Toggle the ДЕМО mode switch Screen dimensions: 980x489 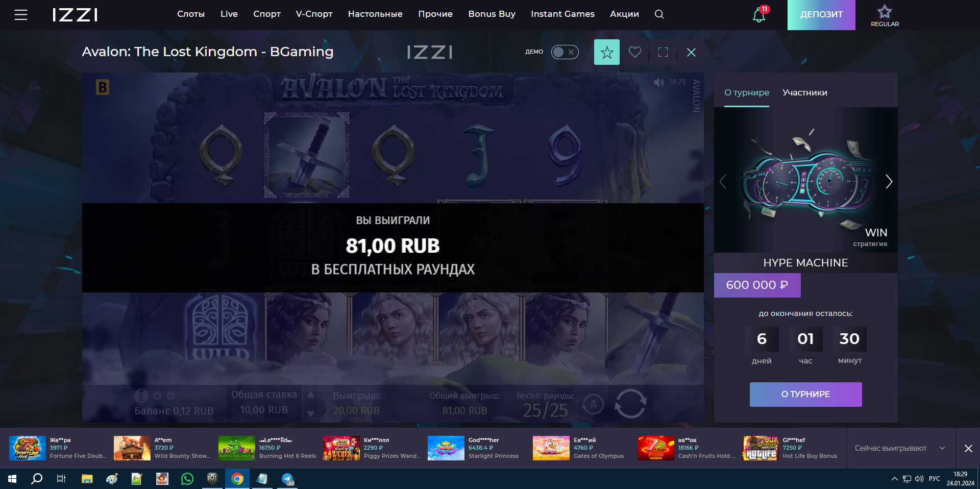[565, 52]
